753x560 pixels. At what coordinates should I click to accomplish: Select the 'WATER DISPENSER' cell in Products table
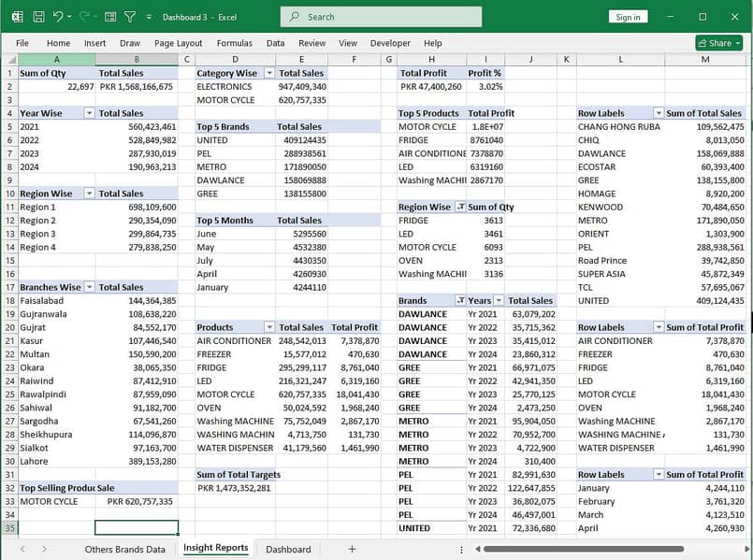tap(236, 448)
